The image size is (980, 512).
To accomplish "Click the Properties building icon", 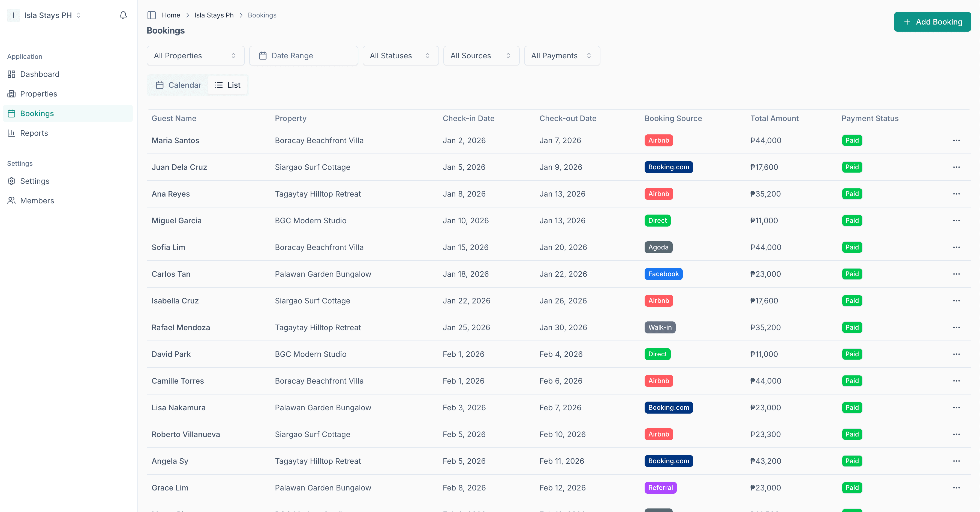I will point(11,94).
